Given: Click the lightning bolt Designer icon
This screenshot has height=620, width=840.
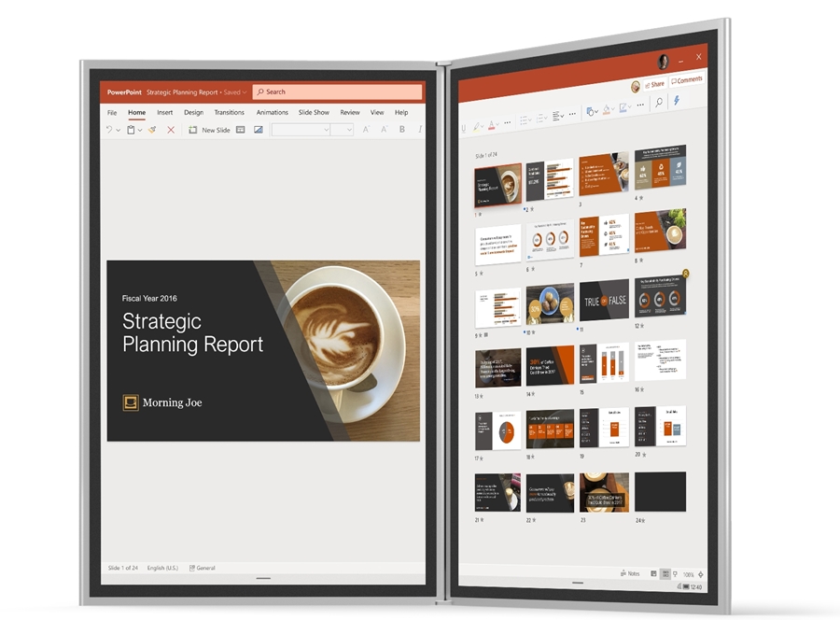Looking at the screenshot, I should pos(677,101).
